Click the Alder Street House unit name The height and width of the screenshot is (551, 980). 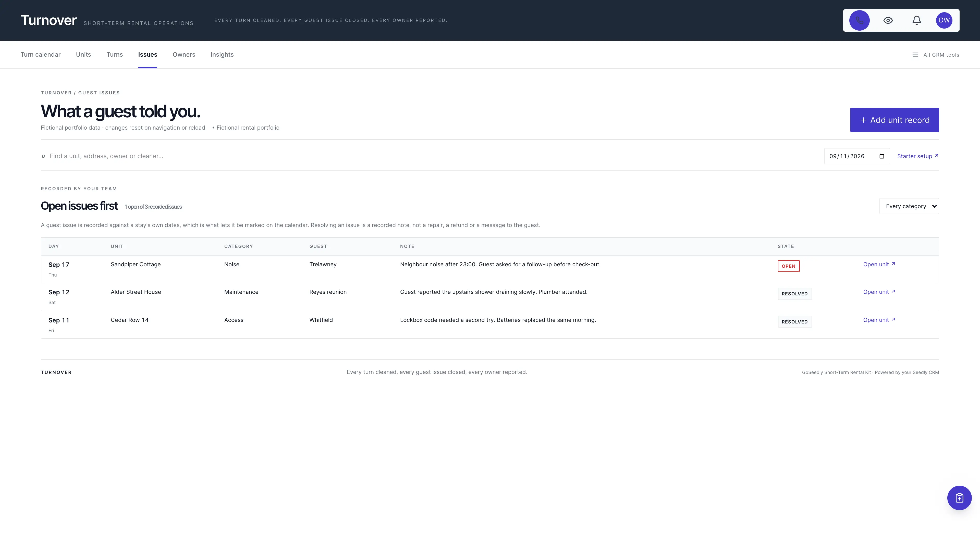136,292
